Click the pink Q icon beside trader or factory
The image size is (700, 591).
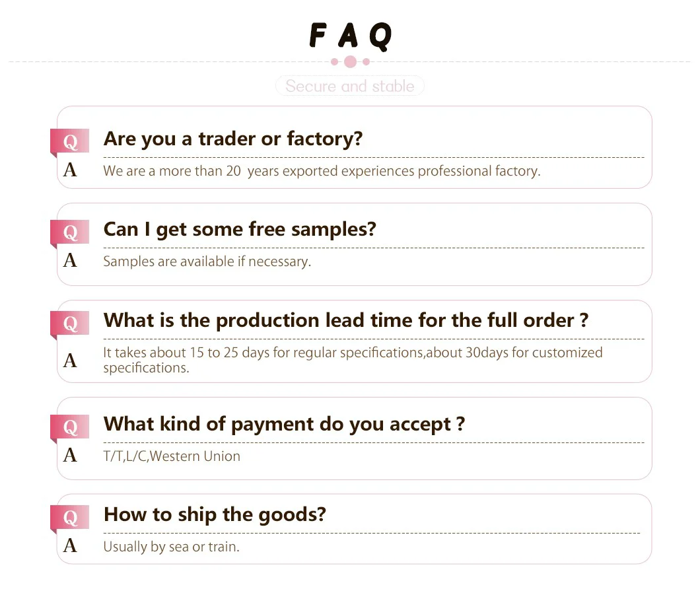[x=69, y=141]
